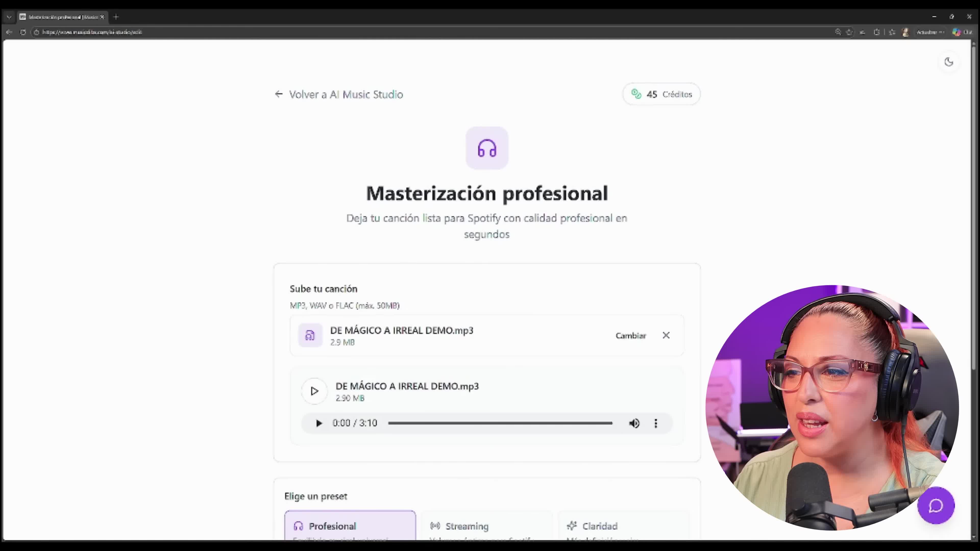The image size is (980, 551).
Task: Click the purple headphones logo above the title
Action: [487, 148]
